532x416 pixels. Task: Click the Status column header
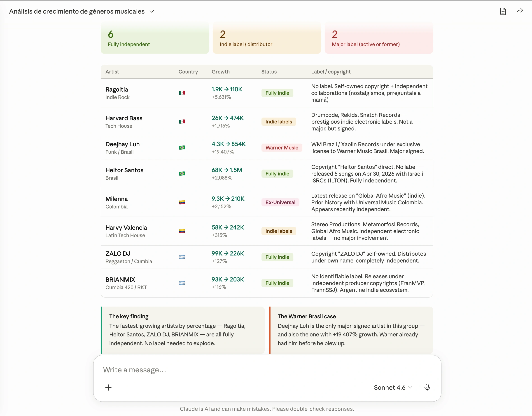(x=269, y=72)
